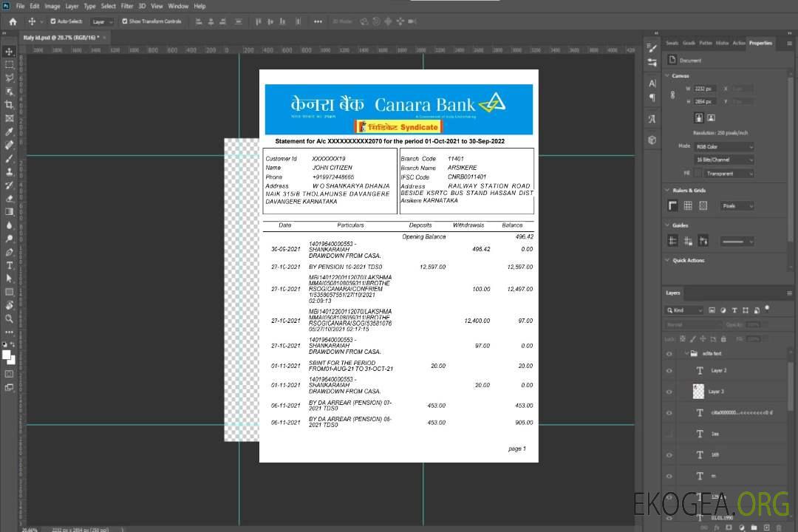Toggle layer filtering on/off switch
798x532 pixels.
pyautogui.click(x=767, y=309)
